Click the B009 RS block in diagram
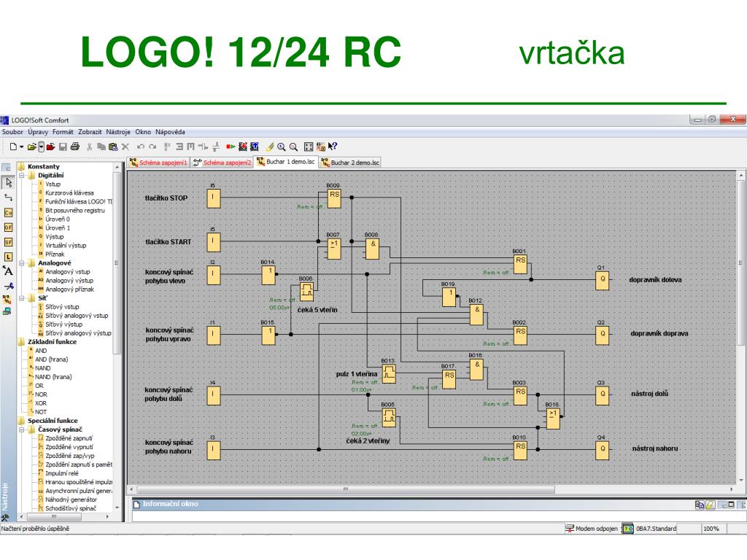 (x=334, y=198)
